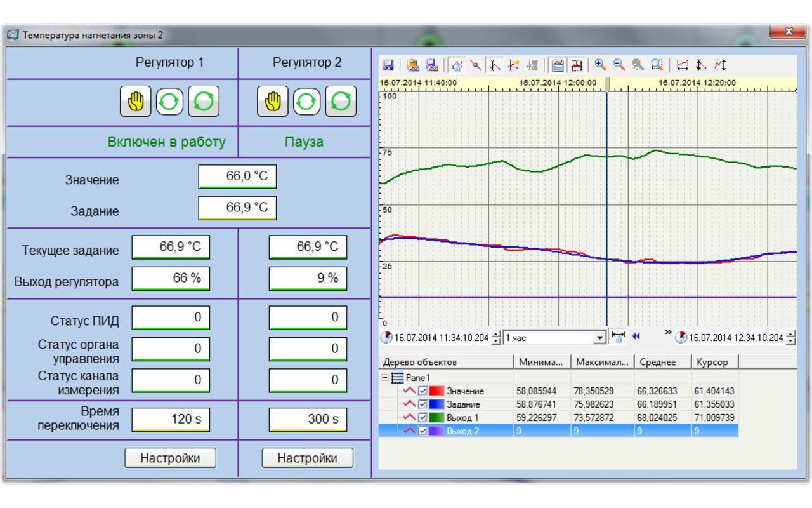Click the fit horizontal axis toolbar icon

pyautogui.click(x=682, y=65)
